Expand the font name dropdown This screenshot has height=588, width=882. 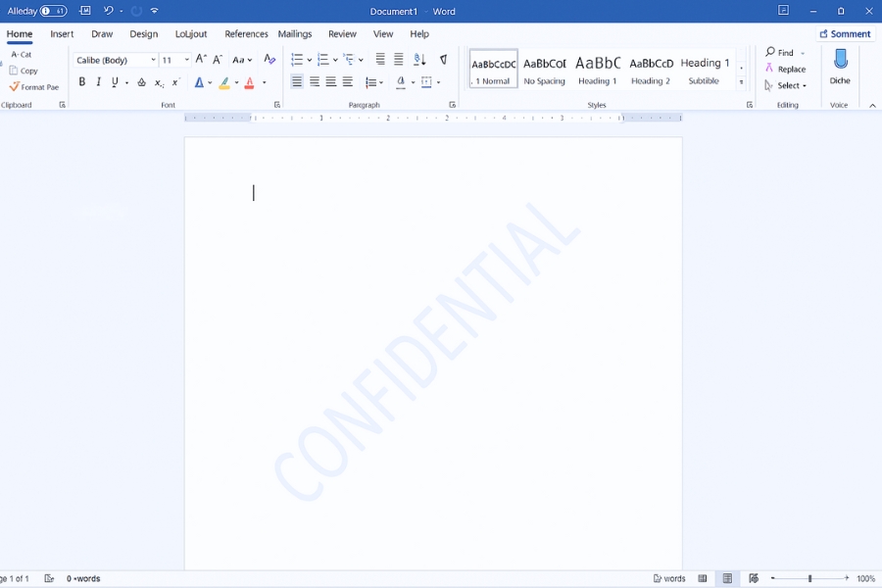[154, 59]
